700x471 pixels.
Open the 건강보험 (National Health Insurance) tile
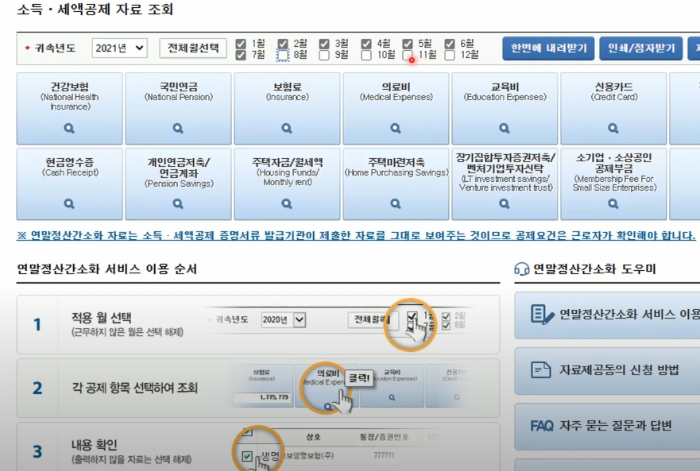[69, 108]
